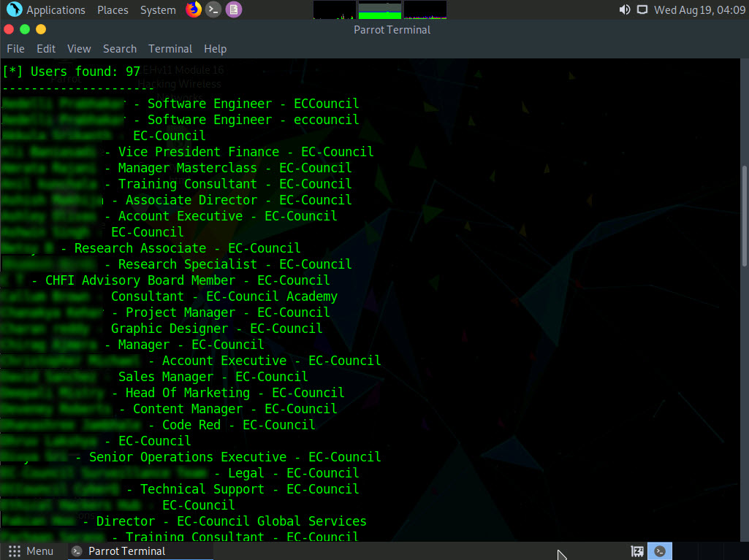Click the rightmost system monitor graph
The width and height of the screenshot is (749, 560).
[425, 10]
